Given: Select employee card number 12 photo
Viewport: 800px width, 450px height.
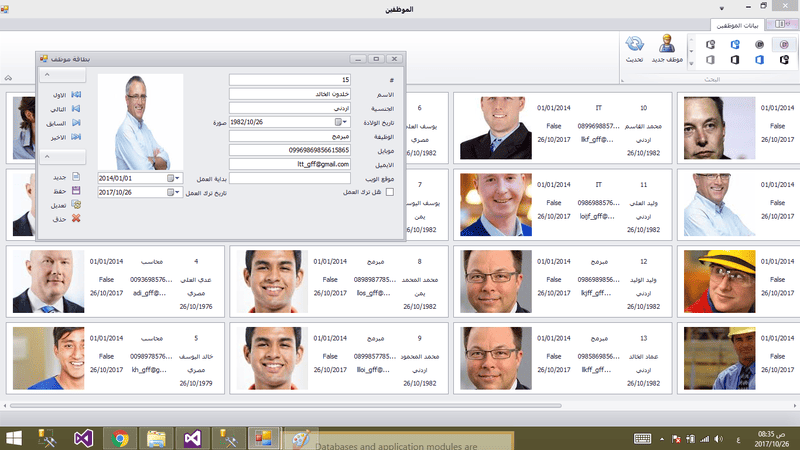Looking at the screenshot, I should tap(496, 281).
